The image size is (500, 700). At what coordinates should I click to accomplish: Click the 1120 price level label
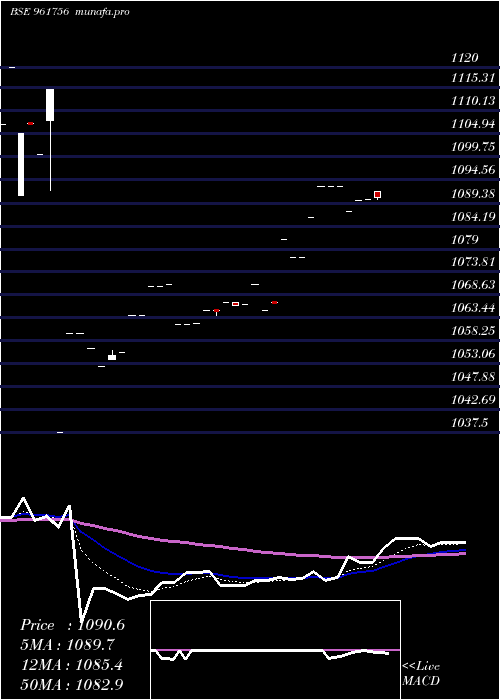[x=465, y=58]
